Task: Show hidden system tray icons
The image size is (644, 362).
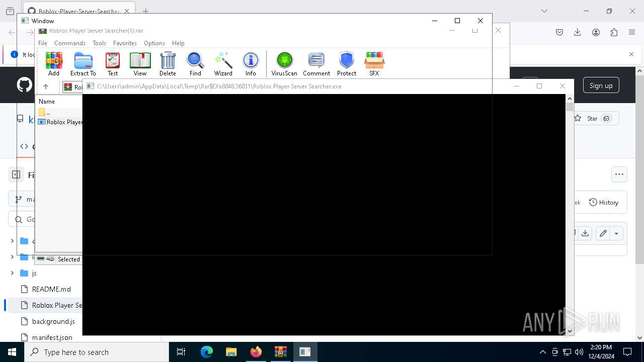Action: click(542, 352)
